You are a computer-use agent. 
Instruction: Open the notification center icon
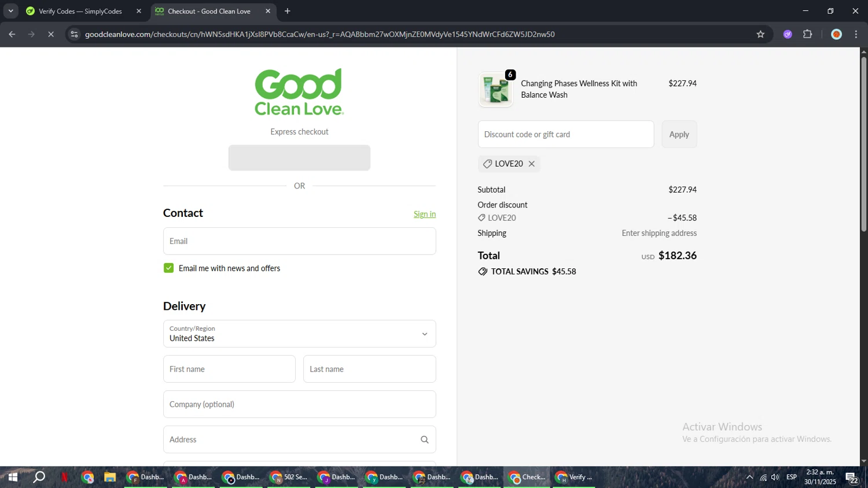click(852, 477)
